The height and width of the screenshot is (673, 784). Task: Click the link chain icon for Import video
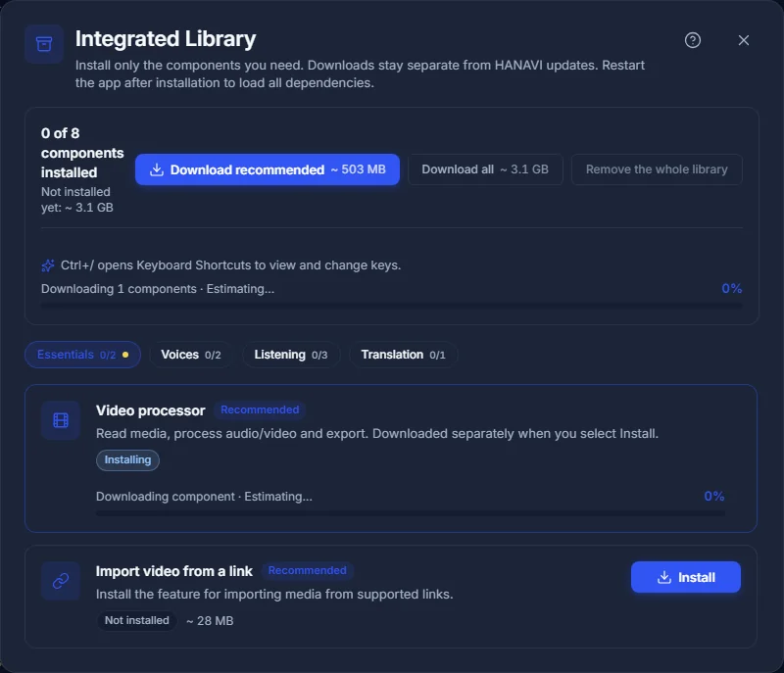click(61, 581)
